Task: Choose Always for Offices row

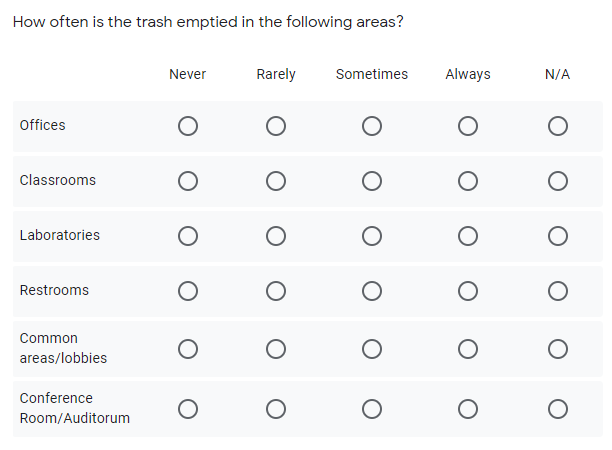Action: [468, 126]
